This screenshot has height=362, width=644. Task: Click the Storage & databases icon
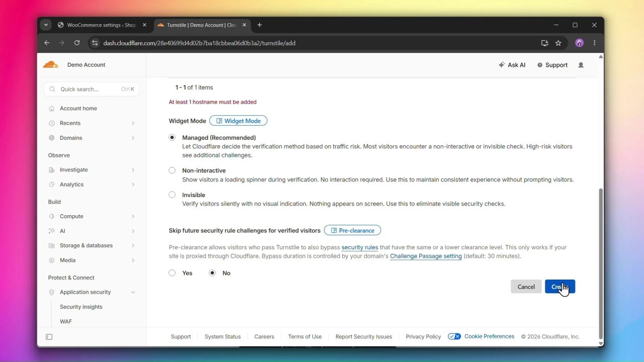tap(52, 245)
